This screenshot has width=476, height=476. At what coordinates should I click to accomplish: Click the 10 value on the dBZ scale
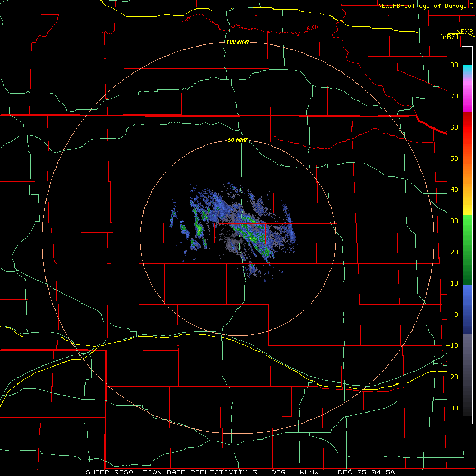tap(454, 283)
